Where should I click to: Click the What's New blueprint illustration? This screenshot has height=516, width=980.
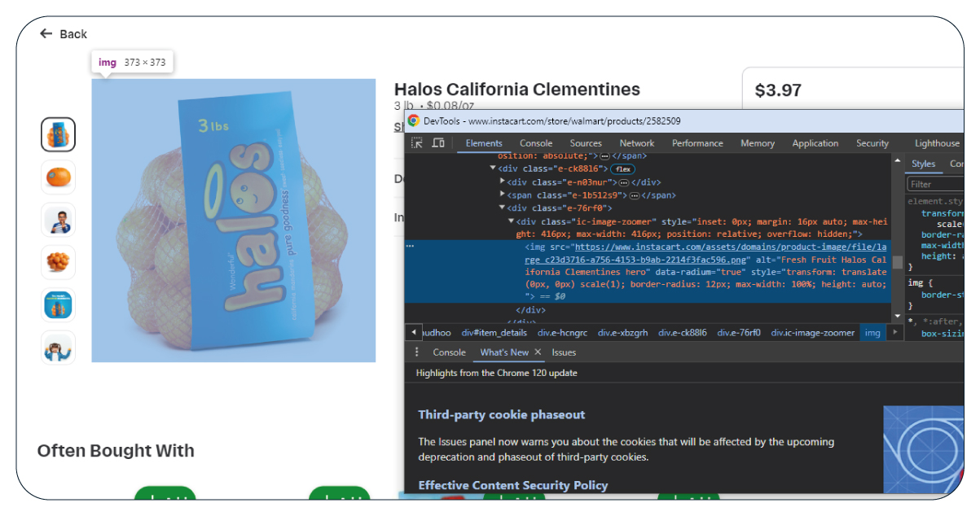click(924, 449)
